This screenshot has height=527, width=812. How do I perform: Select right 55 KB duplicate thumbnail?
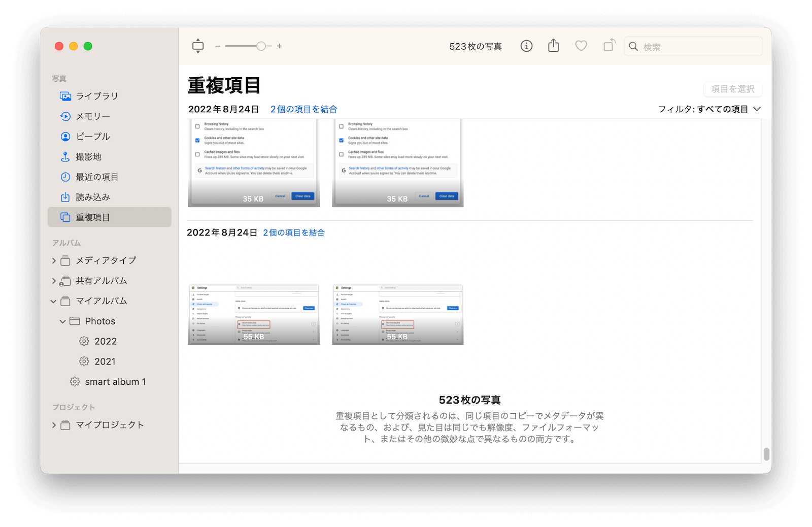[397, 315]
